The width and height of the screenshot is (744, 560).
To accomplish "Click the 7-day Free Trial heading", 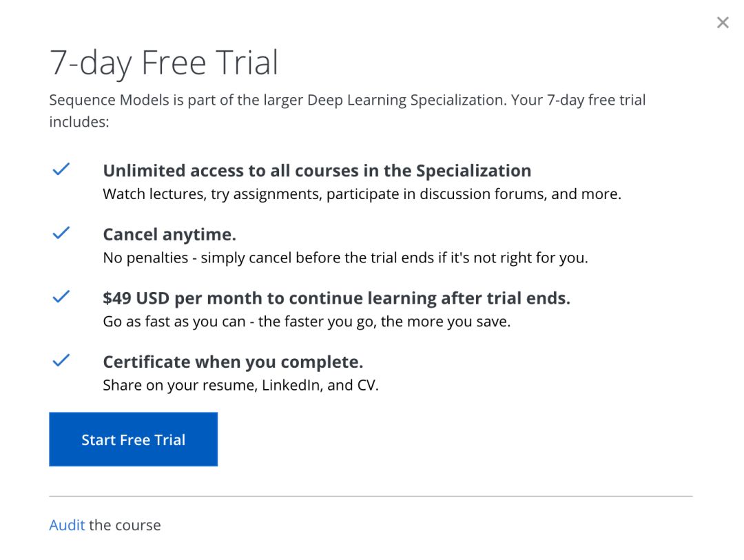I will pyautogui.click(x=164, y=63).
